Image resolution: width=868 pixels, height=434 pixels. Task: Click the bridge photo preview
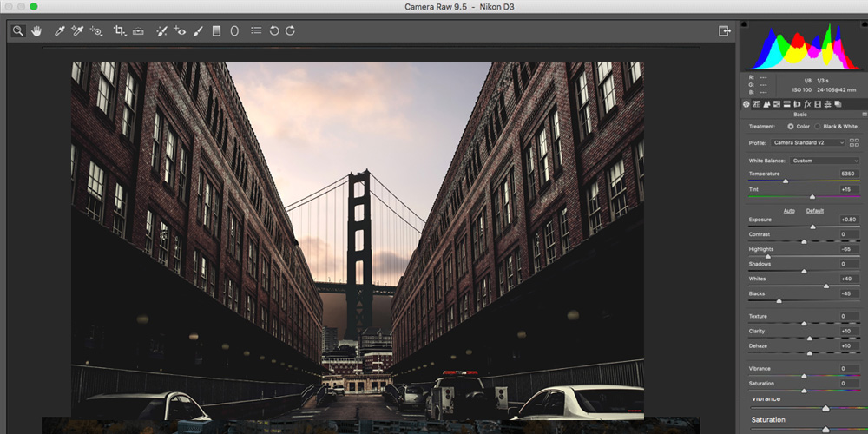click(358, 240)
